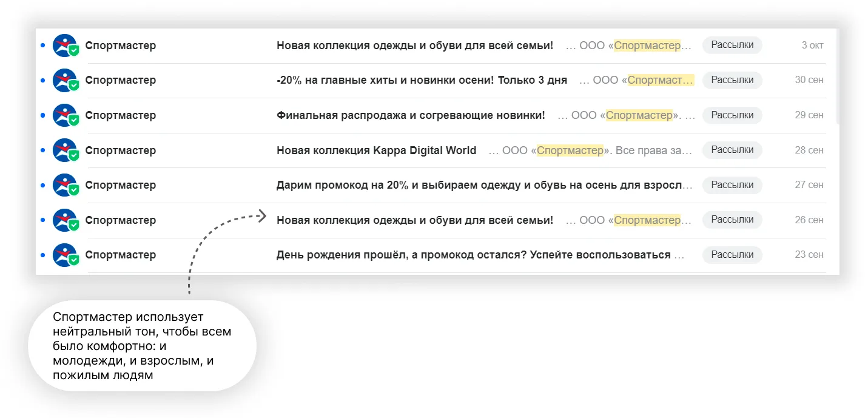868x418 pixels.
Task: Click the Спортмастер avatar on the 26 сен email
Action: point(64,220)
